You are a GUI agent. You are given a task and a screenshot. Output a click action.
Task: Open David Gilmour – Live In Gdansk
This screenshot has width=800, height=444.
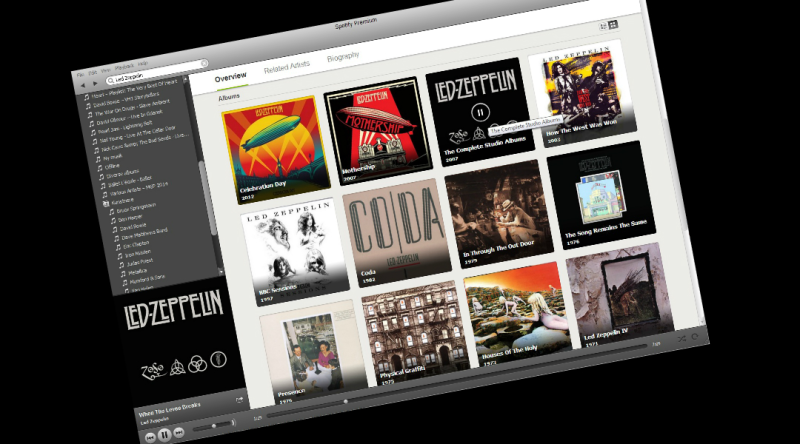[130, 118]
